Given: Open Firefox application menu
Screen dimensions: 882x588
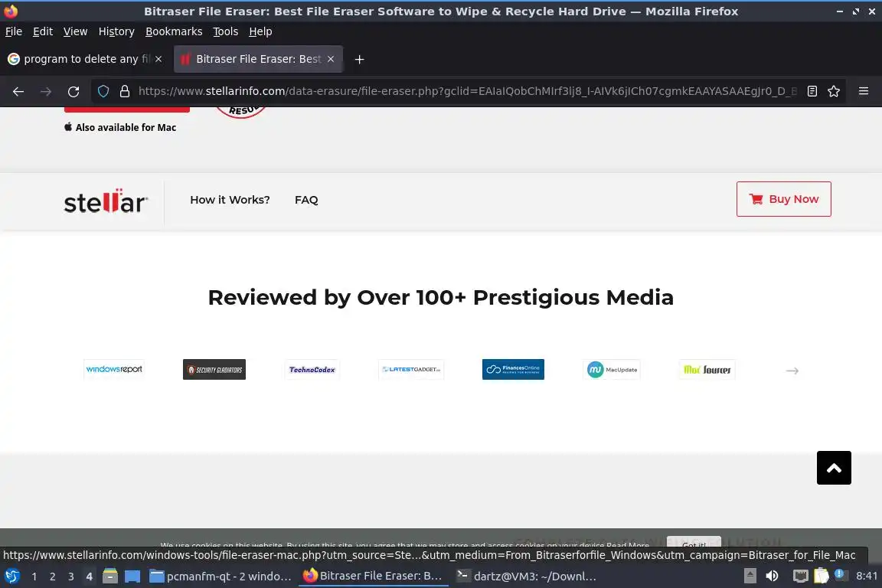Looking at the screenshot, I should pos(864,91).
